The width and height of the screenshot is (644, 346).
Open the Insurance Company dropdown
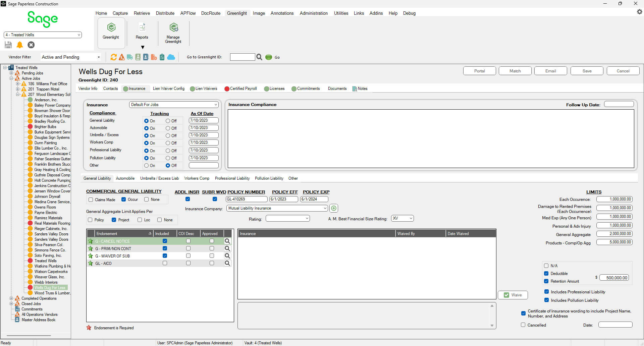click(277, 208)
